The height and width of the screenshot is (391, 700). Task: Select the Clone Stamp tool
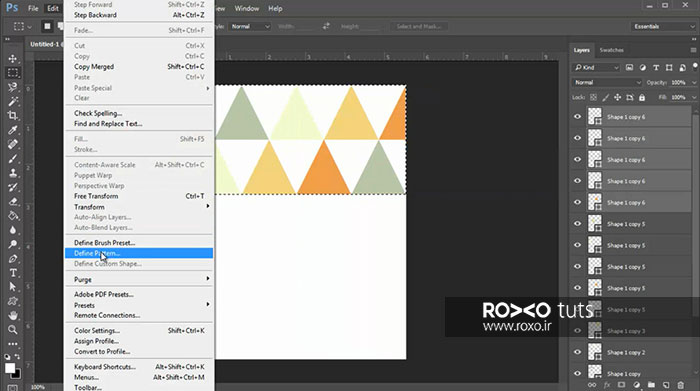(12, 173)
